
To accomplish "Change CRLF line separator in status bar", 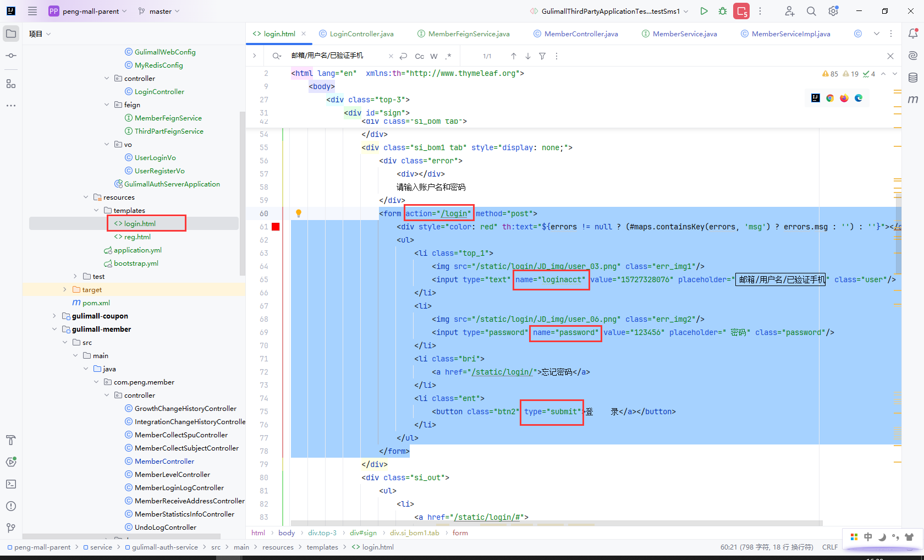I will (830, 547).
